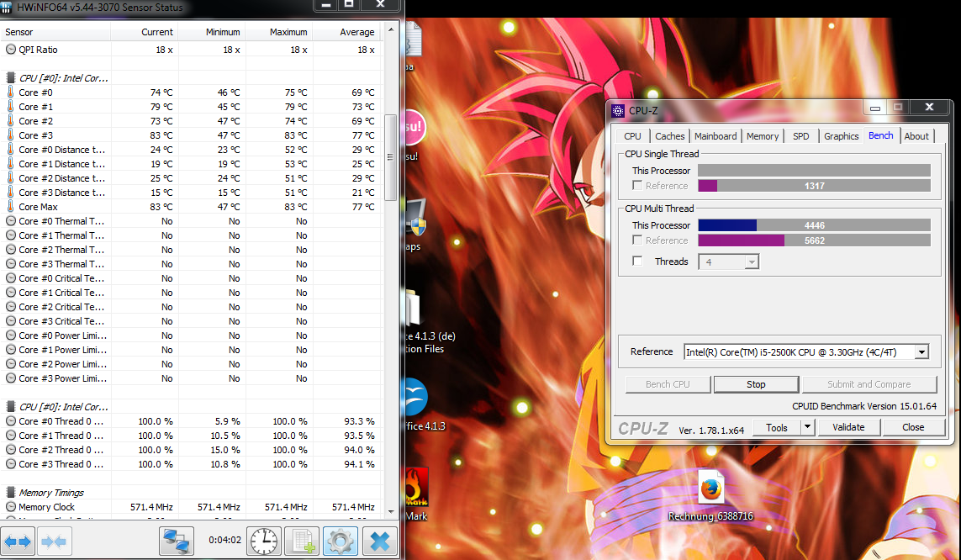This screenshot has width=961, height=560.
Task: Enable Multi Thread Reference checkbox
Action: (x=637, y=240)
